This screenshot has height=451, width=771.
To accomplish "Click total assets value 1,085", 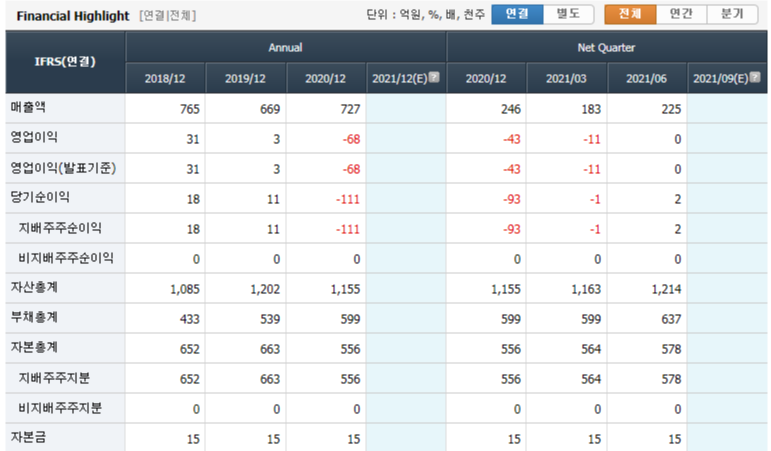I will (185, 289).
